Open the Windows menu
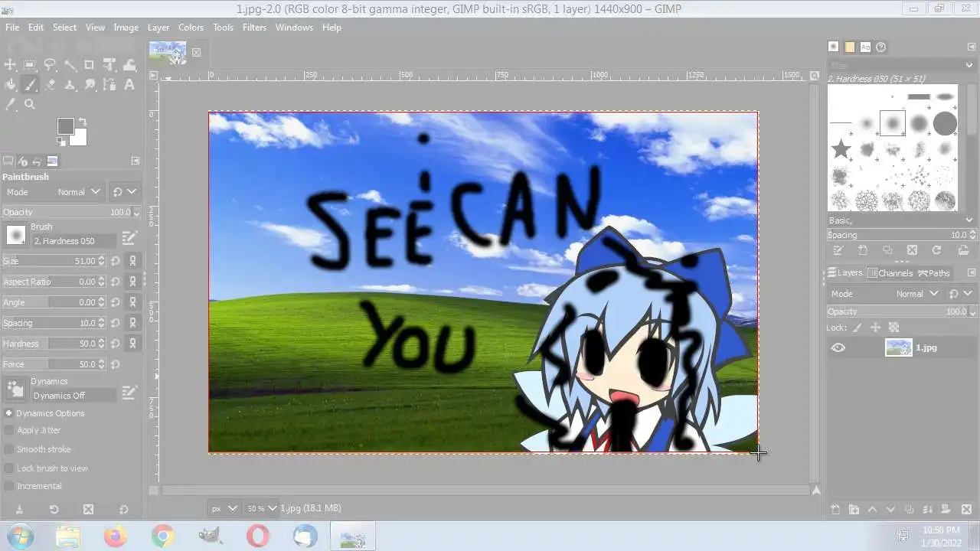This screenshot has height=551, width=980. coord(294,28)
